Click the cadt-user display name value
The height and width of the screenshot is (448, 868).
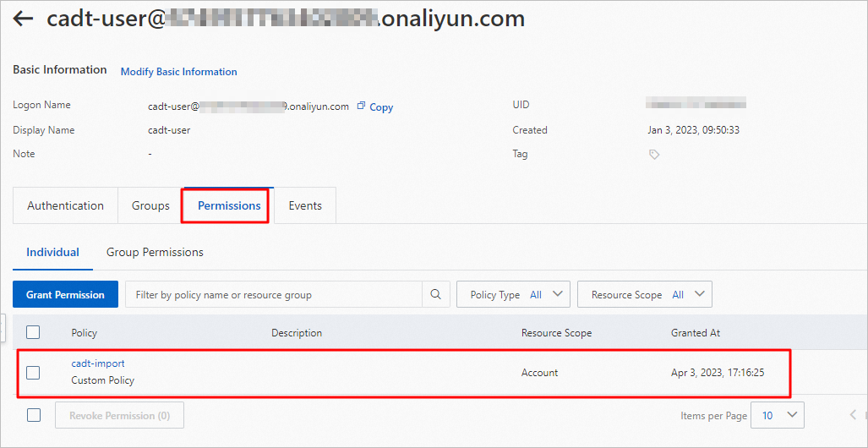[169, 130]
